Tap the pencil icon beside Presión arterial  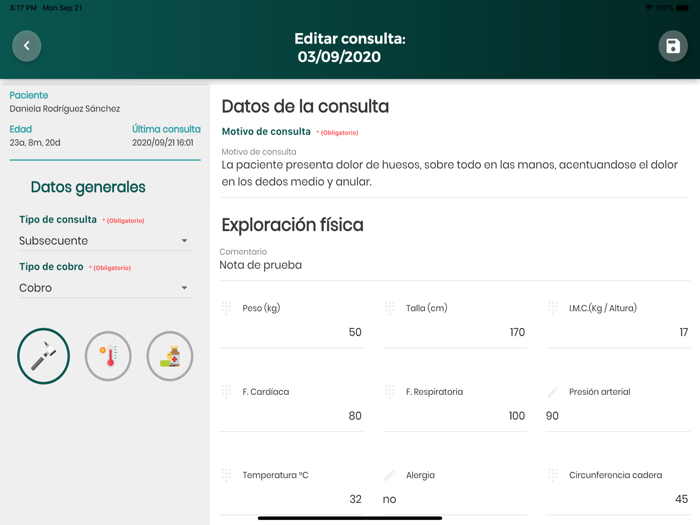coord(553,392)
